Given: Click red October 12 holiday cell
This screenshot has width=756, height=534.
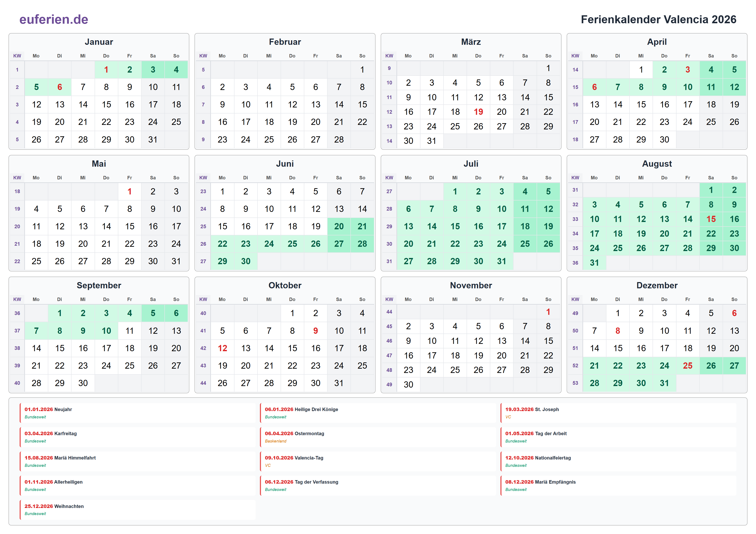Looking at the screenshot, I should tap(222, 348).
